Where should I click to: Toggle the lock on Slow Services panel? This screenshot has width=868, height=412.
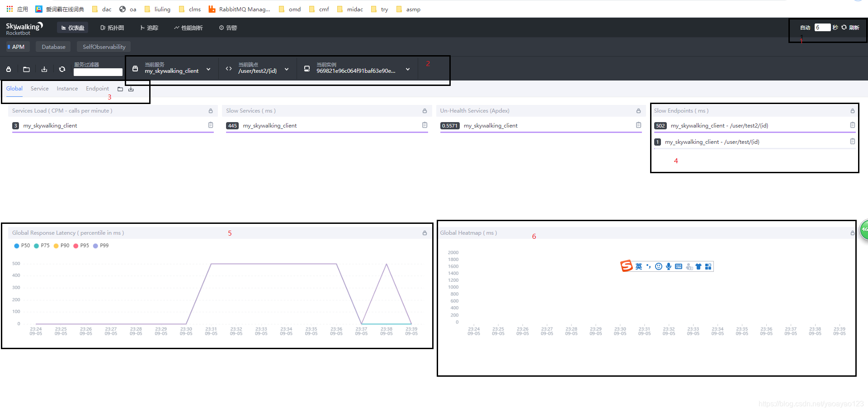(x=425, y=111)
